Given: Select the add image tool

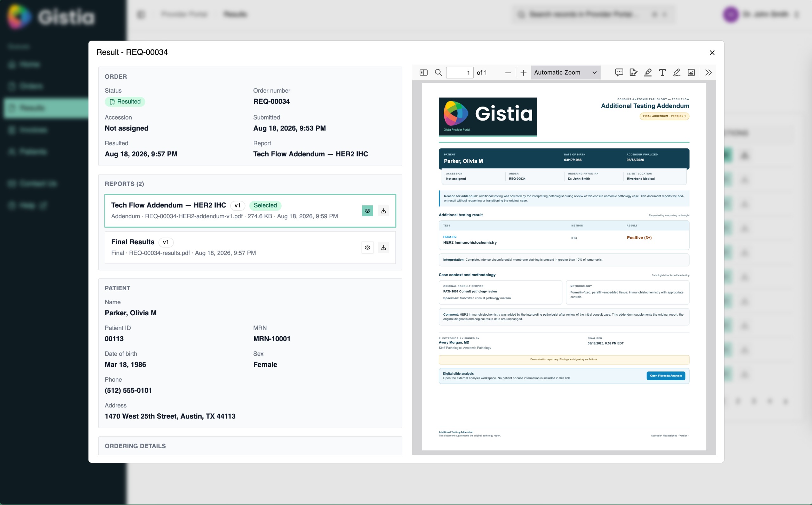Looking at the screenshot, I should click(x=691, y=72).
